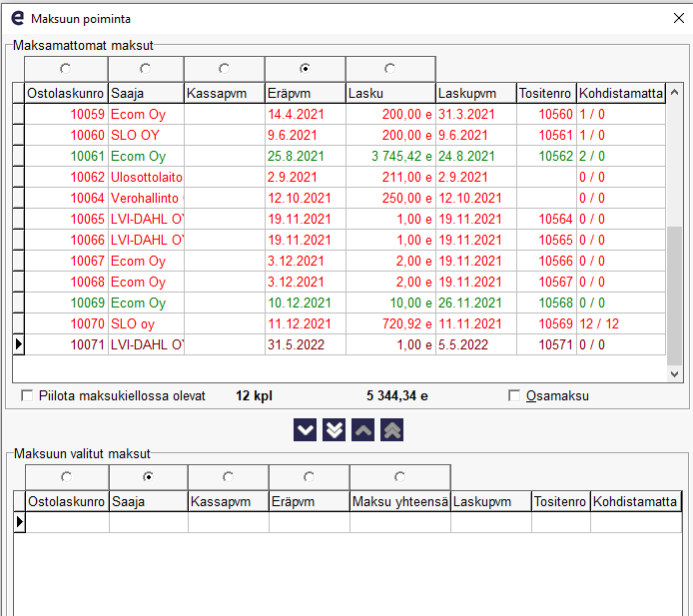Viewport: 693px width, 616px height.
Task: Click Saaja column header in unpaid table
Action: click(x=146, y=93)
